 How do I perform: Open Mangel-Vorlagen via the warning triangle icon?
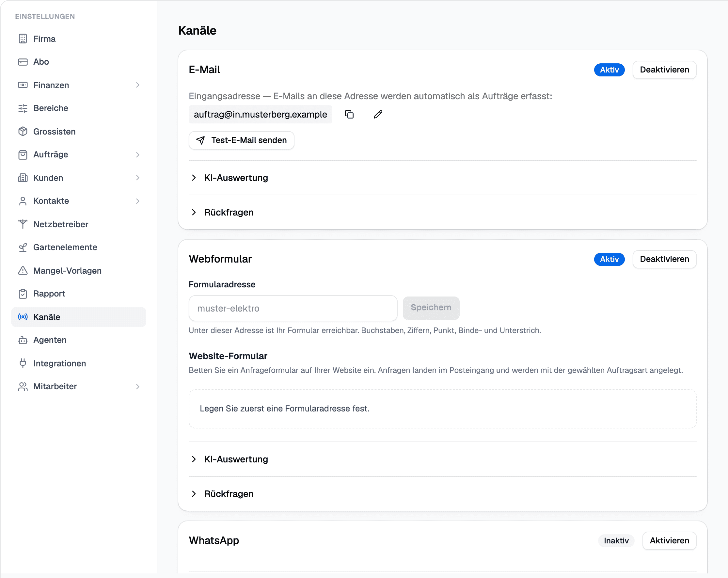point(23,271)
